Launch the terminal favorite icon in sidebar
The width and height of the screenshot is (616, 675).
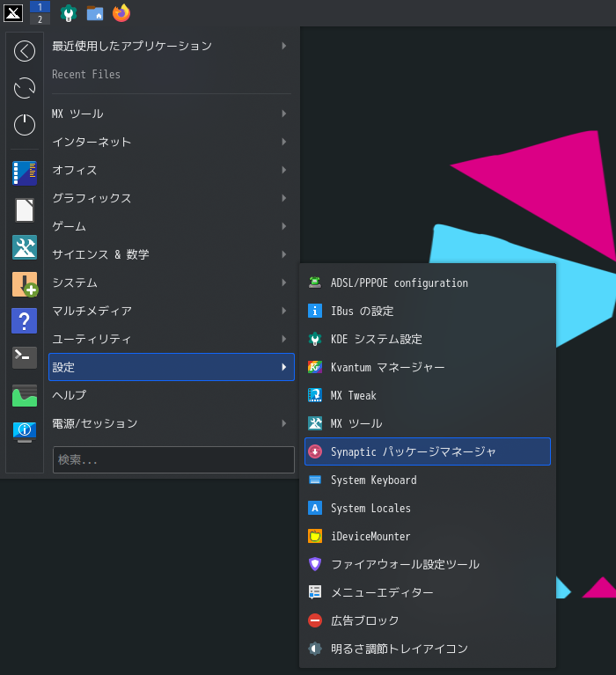click(25, 357)
